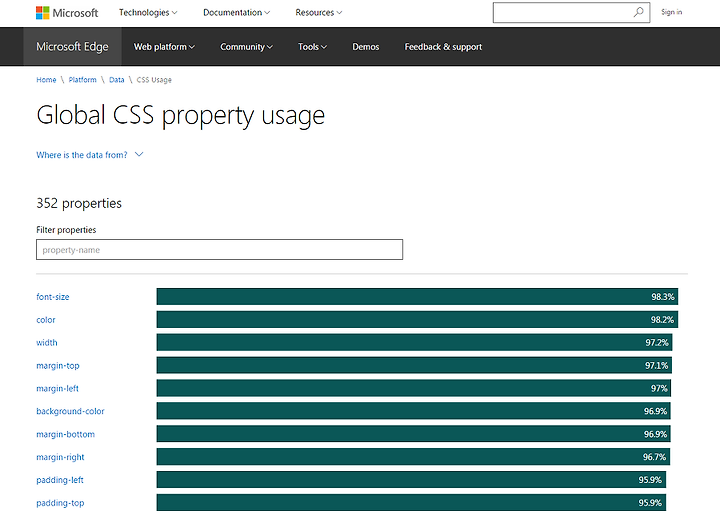Open the color property link

46,320
